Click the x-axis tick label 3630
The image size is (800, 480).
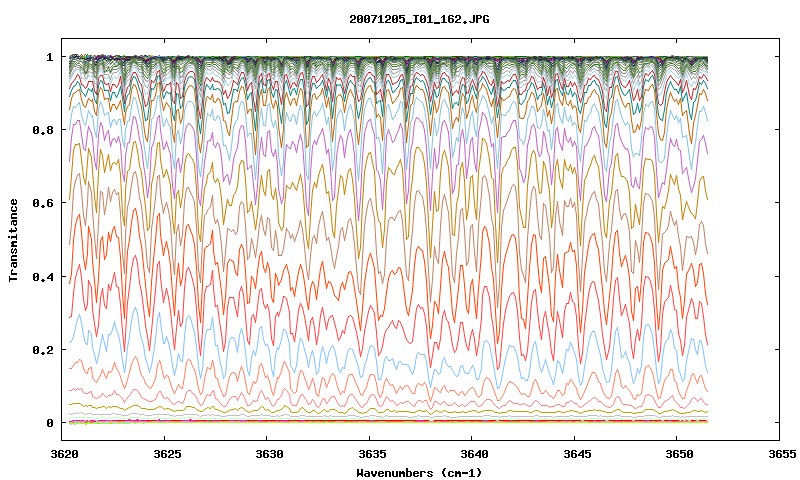(269, 454)
